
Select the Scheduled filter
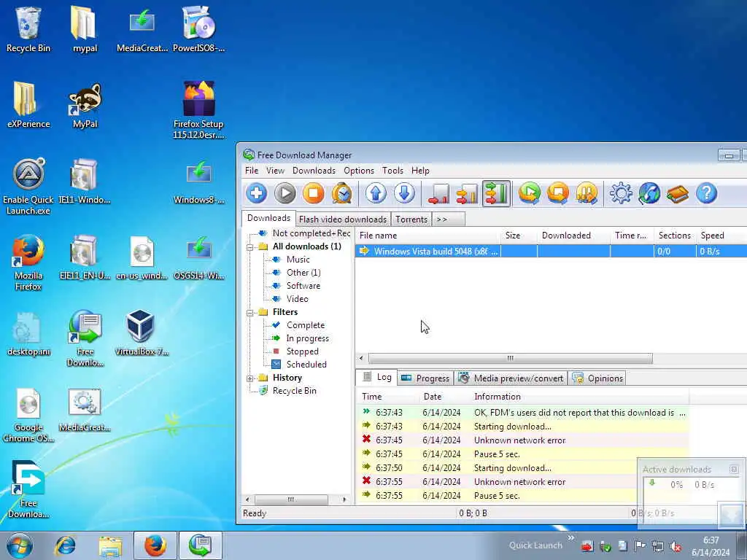click(306, 365)
